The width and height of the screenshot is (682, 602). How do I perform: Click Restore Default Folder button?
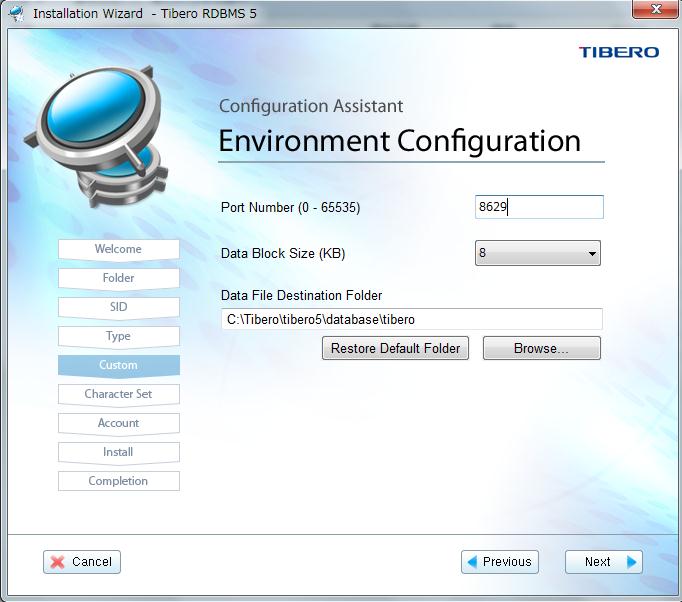pos(395,348)
